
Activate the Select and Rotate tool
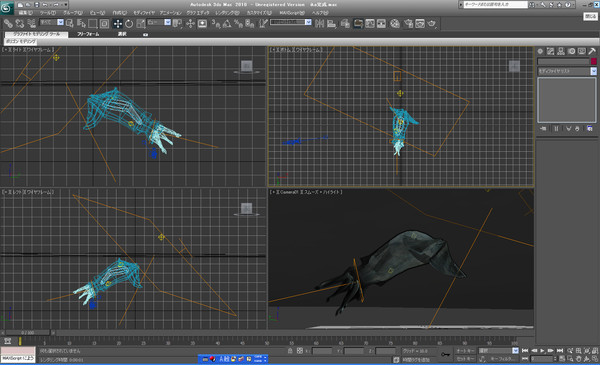point(129,24)
